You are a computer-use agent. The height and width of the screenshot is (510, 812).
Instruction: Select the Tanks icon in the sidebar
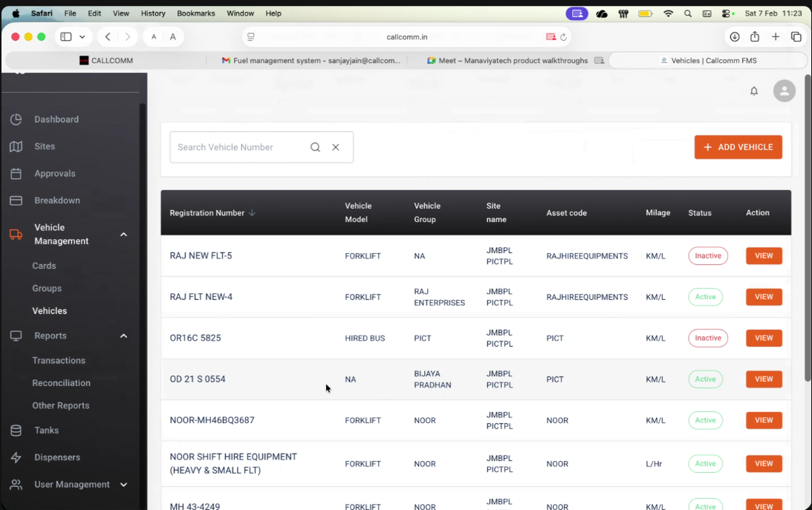(x=16, y=430)
